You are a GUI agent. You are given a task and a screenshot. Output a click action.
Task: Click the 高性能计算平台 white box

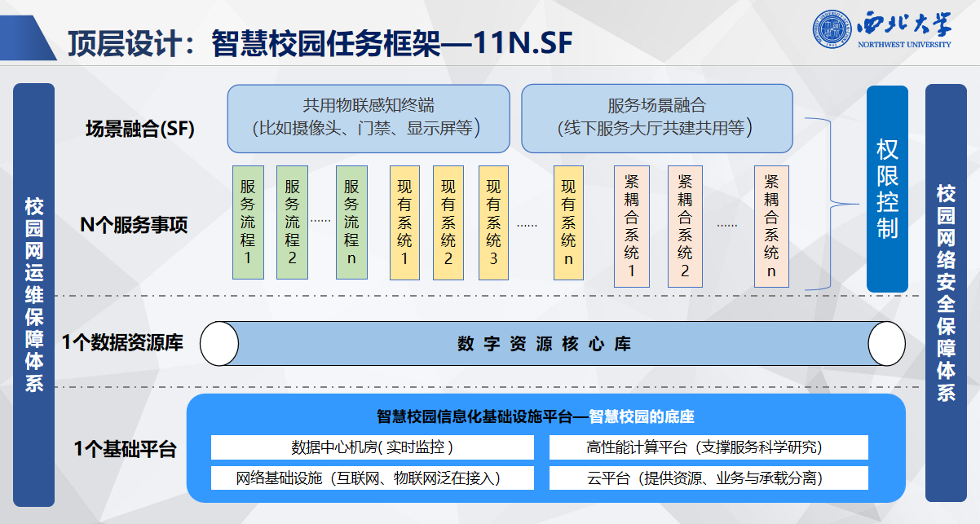(709, 447)
